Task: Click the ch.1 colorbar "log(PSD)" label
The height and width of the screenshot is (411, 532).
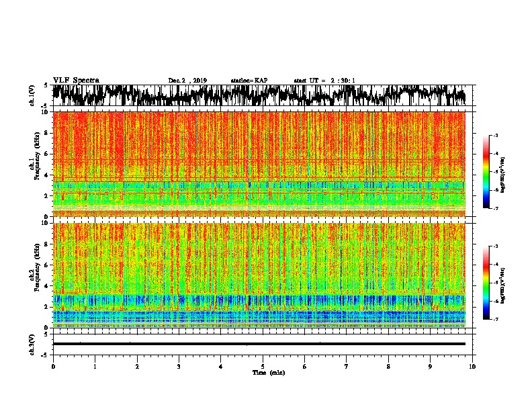Action: [x=502, y=175]
